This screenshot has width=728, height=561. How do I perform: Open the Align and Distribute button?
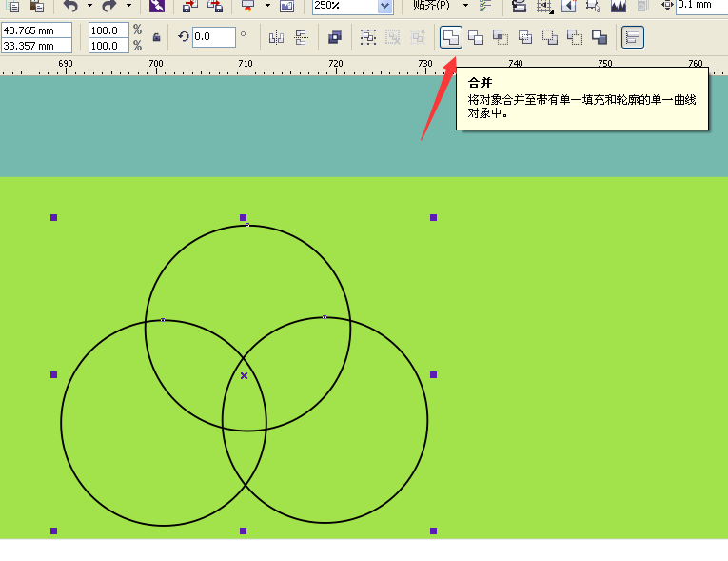tap(632, 37)
